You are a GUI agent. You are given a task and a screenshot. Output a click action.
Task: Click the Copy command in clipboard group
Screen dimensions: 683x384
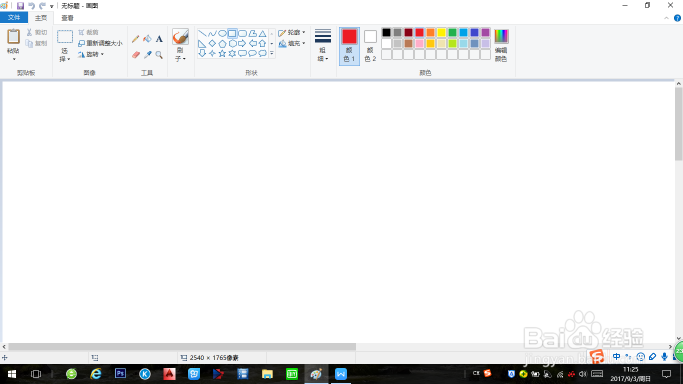(x=37, y=43)
